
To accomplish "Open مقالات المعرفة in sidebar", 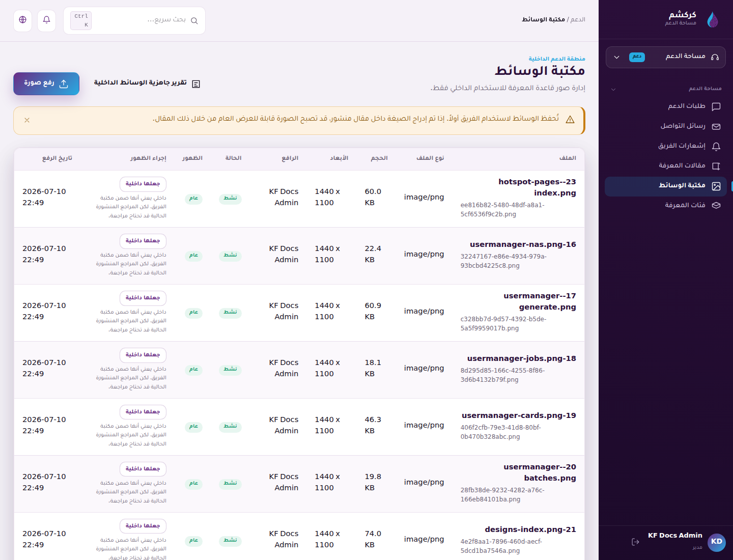I will 666,166.
